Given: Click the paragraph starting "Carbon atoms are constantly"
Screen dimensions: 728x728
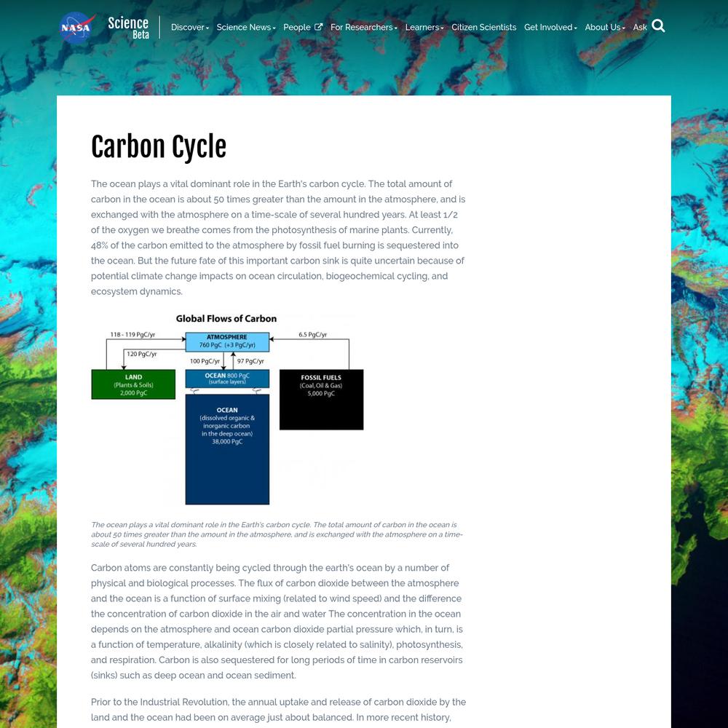Looking at the screenshot, I should (277, 621).
